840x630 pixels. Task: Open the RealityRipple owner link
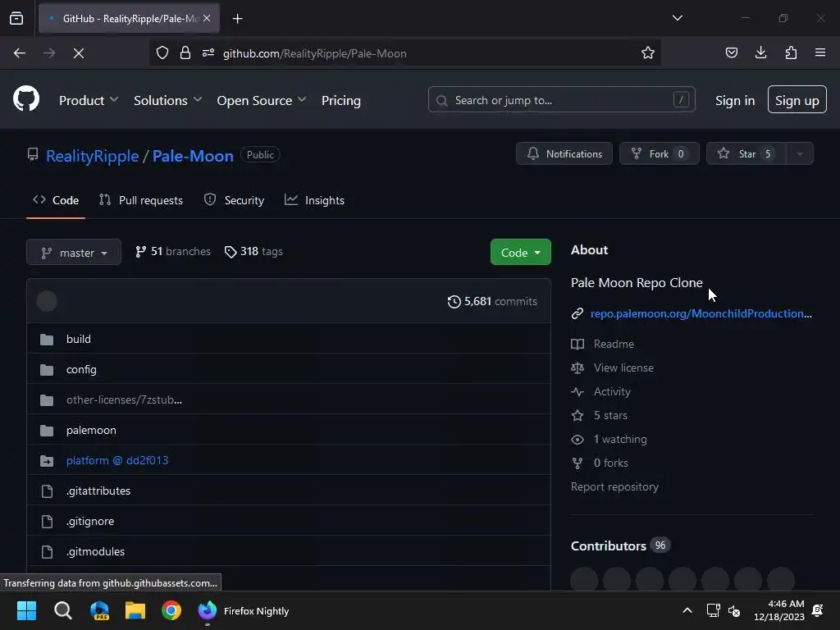coord(92,156)
